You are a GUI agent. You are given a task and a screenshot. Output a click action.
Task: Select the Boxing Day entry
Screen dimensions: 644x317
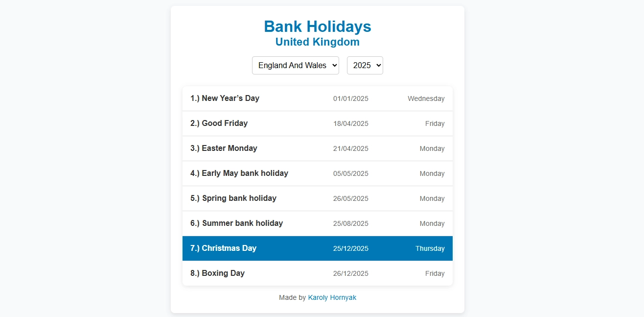pos(317,273)
